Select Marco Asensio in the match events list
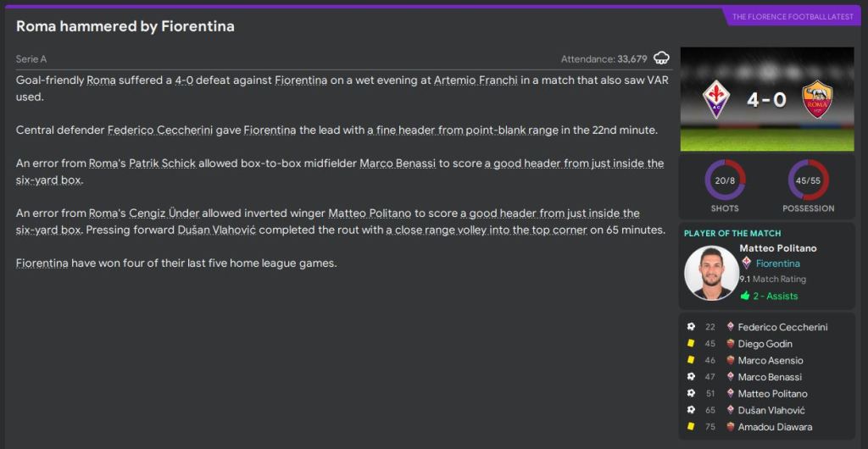 click(770, 361)
